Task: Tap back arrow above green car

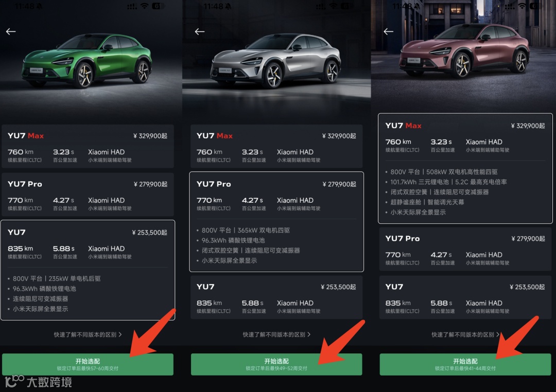Action: pyautogui.click(x=11, y=31)
